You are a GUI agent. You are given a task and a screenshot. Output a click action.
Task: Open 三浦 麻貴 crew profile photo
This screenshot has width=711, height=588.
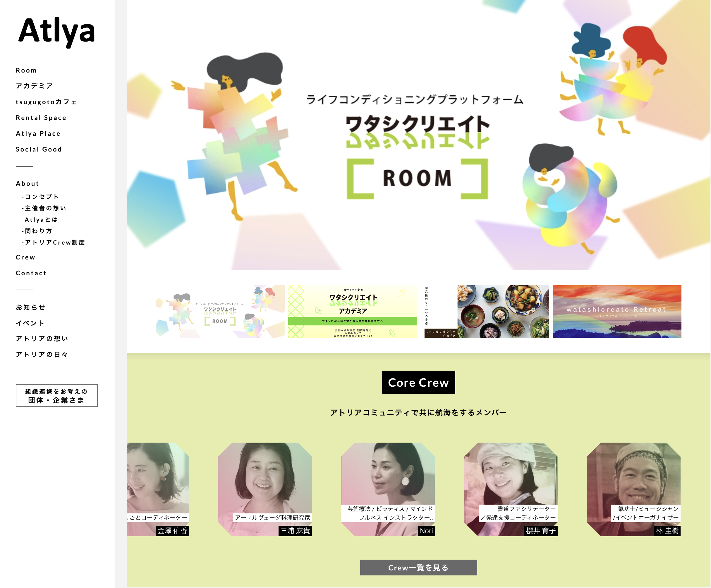tap(265, 489)
